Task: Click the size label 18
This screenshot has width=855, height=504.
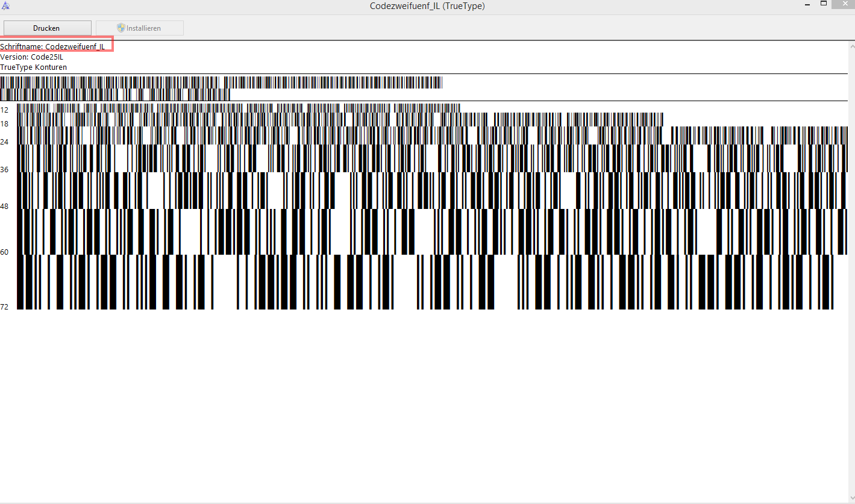Action: tap(4, 123)
